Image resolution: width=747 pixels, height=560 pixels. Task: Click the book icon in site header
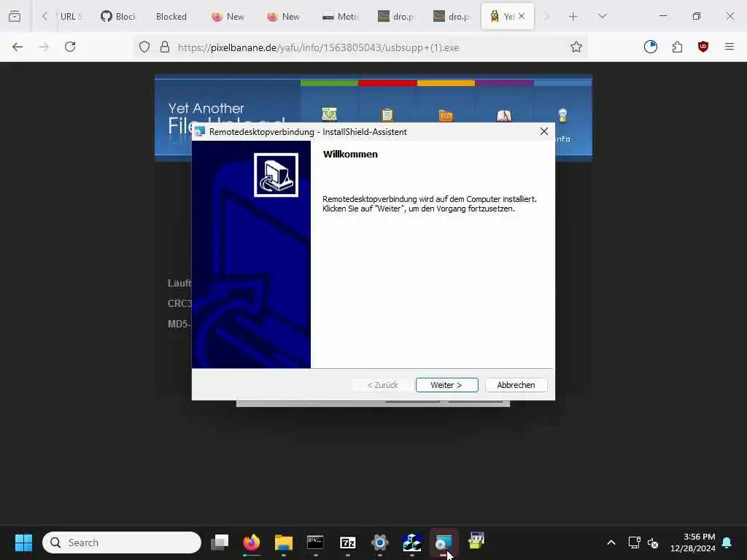pos(504,115)
